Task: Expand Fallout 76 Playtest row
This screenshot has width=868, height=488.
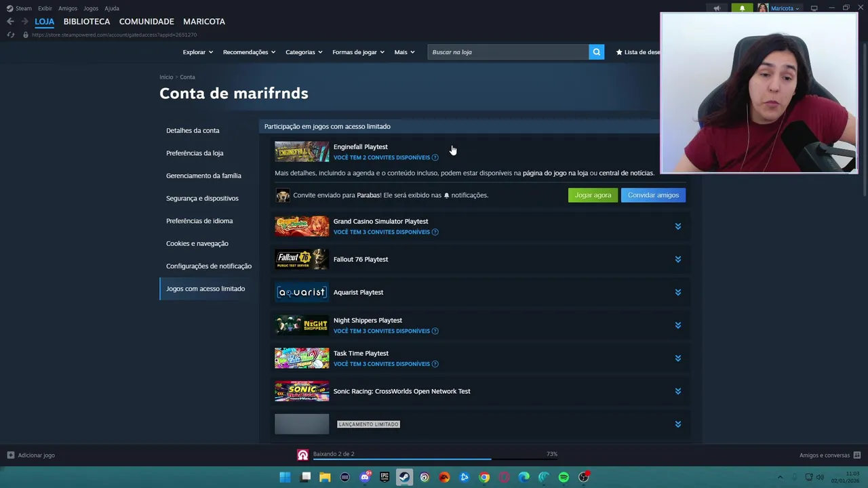Action: point(677,260)
